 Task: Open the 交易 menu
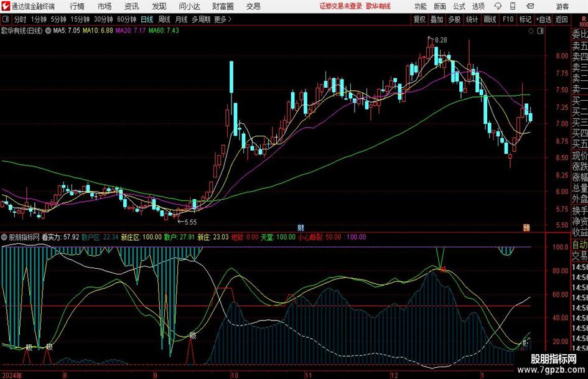point(253,6)
